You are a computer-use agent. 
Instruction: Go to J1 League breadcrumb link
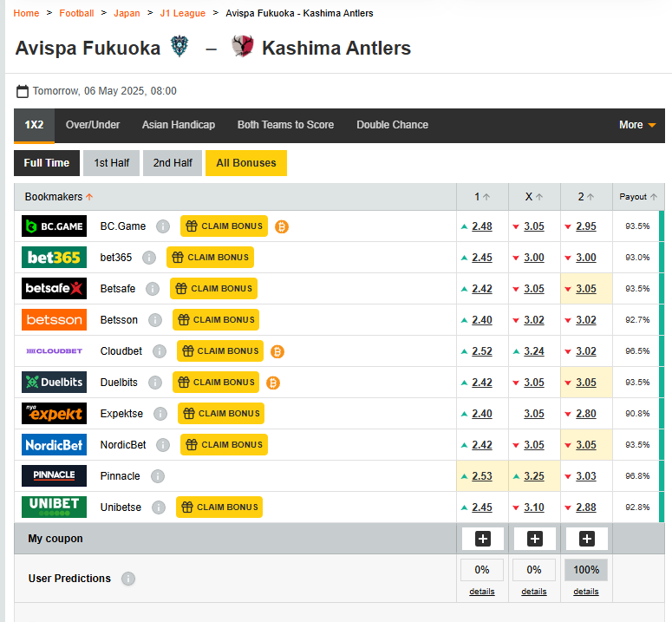(x=183, y=13)
